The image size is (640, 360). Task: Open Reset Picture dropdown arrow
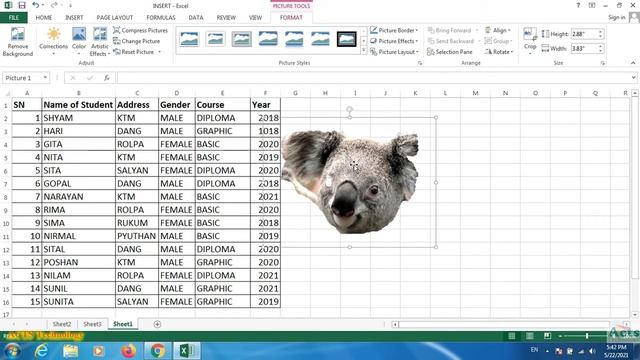click(x=160, y=52)
